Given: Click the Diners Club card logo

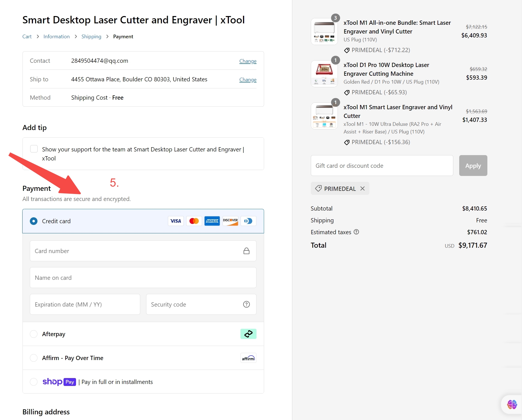Looking at the screenshot, I should click(x=248, y=221).
